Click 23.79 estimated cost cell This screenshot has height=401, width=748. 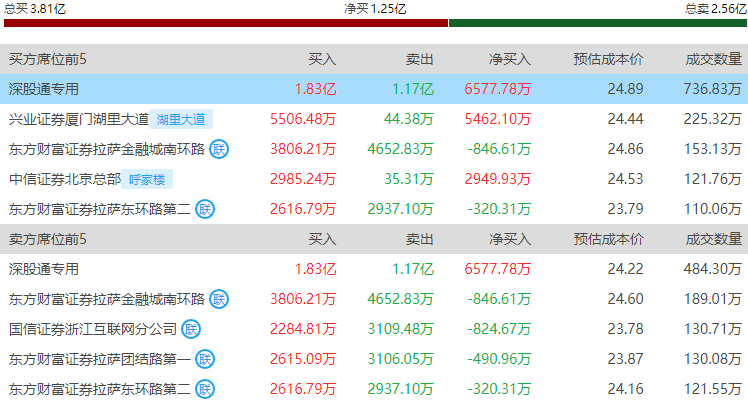coord(625,209)
